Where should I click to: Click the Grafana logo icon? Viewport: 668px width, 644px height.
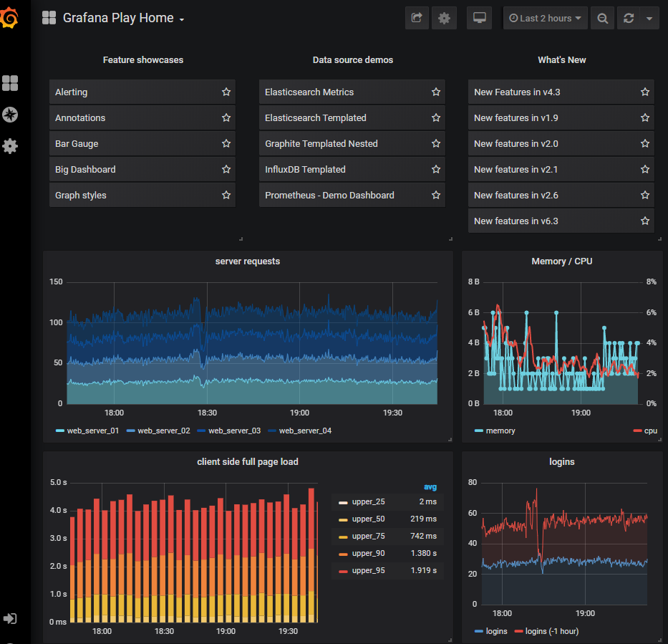pyautogui.click(x=9, y=18)
